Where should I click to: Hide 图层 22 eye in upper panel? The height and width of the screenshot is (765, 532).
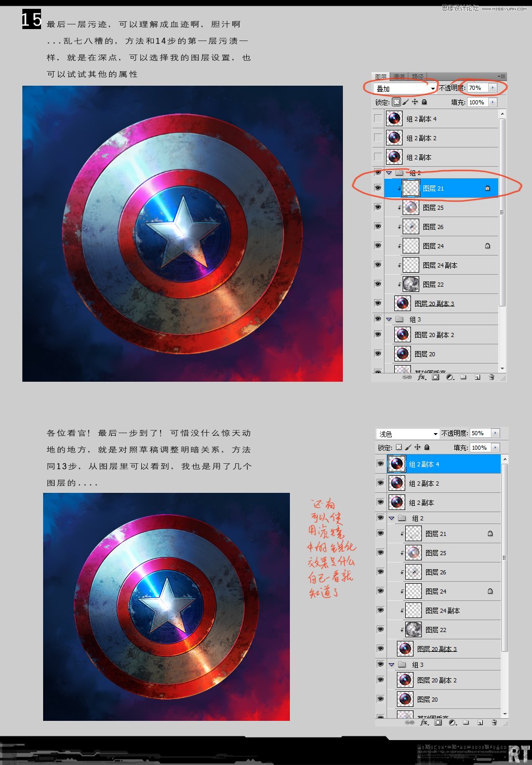[378, 284]
